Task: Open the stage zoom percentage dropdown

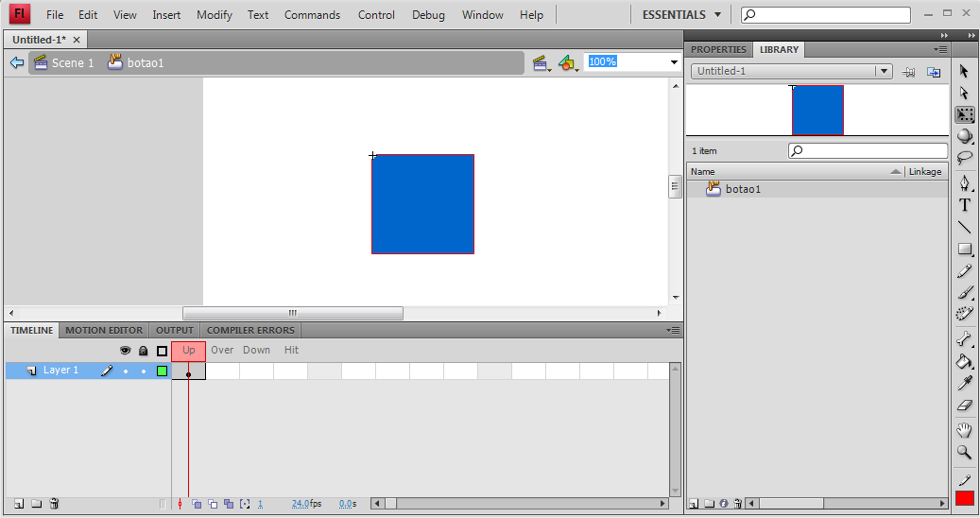Action: [674, 62]
